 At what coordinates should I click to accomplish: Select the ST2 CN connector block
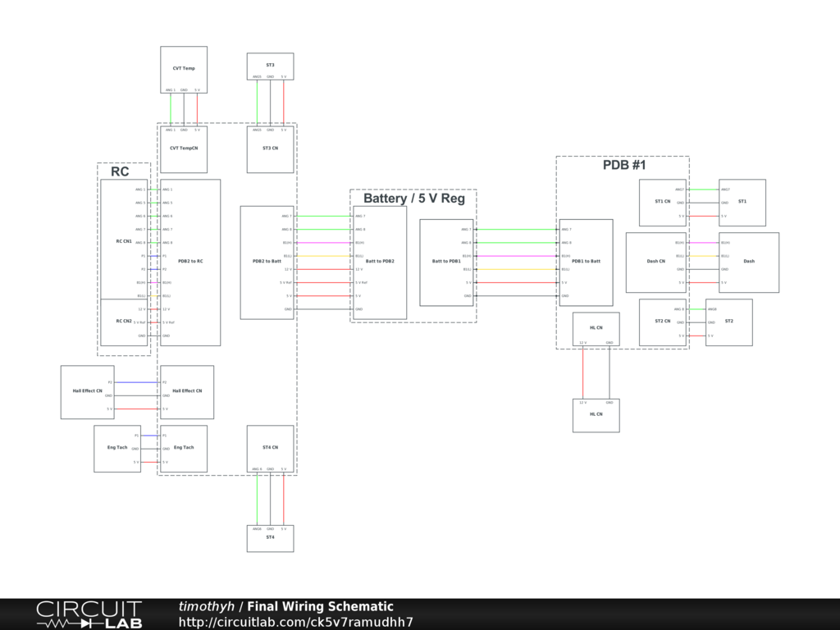point(662,321)
